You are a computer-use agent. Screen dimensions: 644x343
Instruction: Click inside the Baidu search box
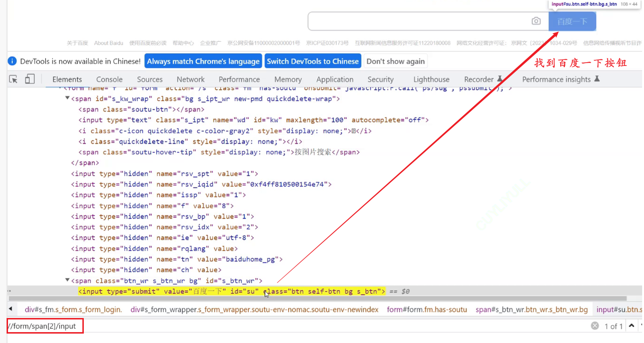419,22
